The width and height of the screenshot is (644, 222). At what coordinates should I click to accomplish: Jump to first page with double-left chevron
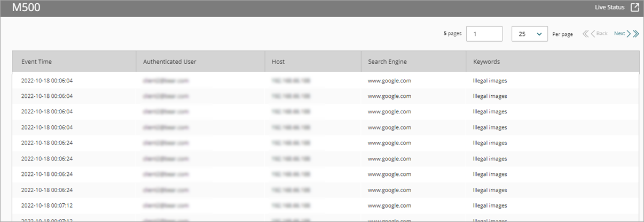pyautogui.click(x=585, y=34)
